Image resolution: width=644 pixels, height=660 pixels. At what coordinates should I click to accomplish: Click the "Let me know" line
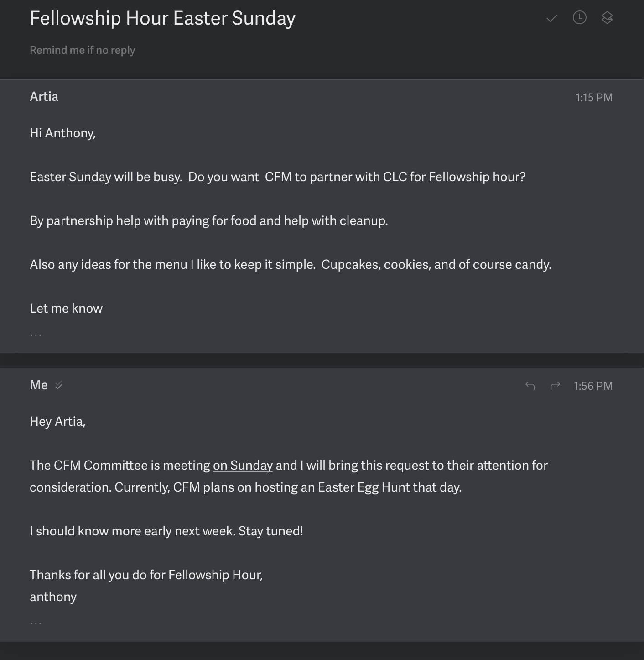[66, 309]
